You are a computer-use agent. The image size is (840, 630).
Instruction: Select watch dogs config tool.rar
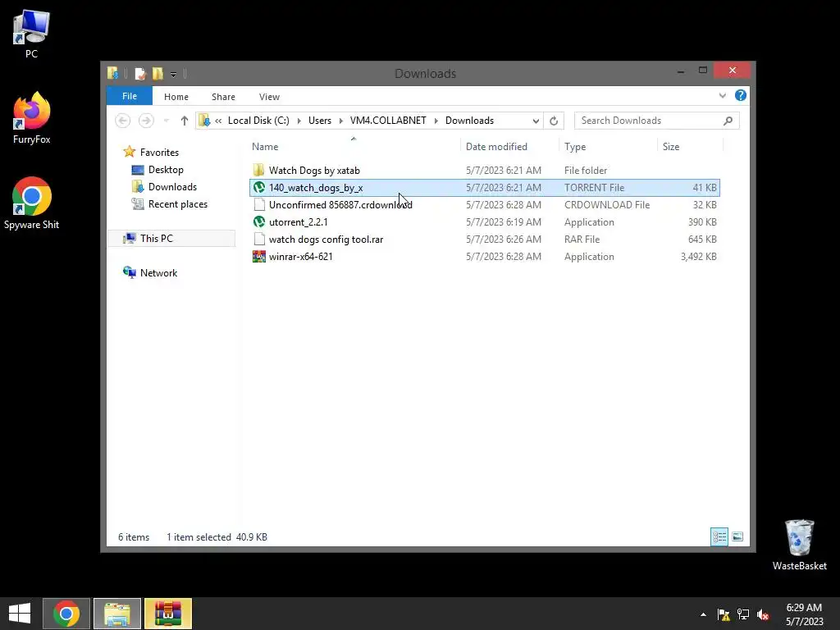coord(484,239)
